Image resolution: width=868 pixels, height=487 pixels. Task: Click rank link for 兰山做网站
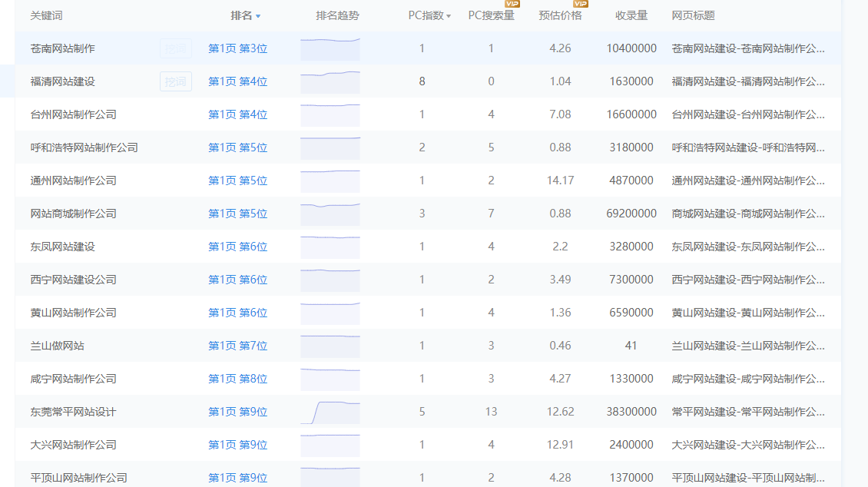[238, 346]
